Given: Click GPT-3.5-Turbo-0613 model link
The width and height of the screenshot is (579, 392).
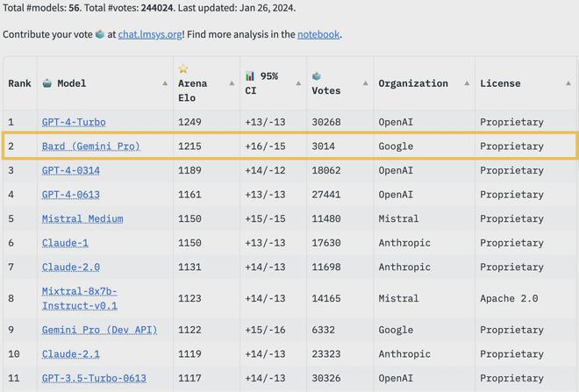Looking at the screenshot, I should [x=94, y=378].
